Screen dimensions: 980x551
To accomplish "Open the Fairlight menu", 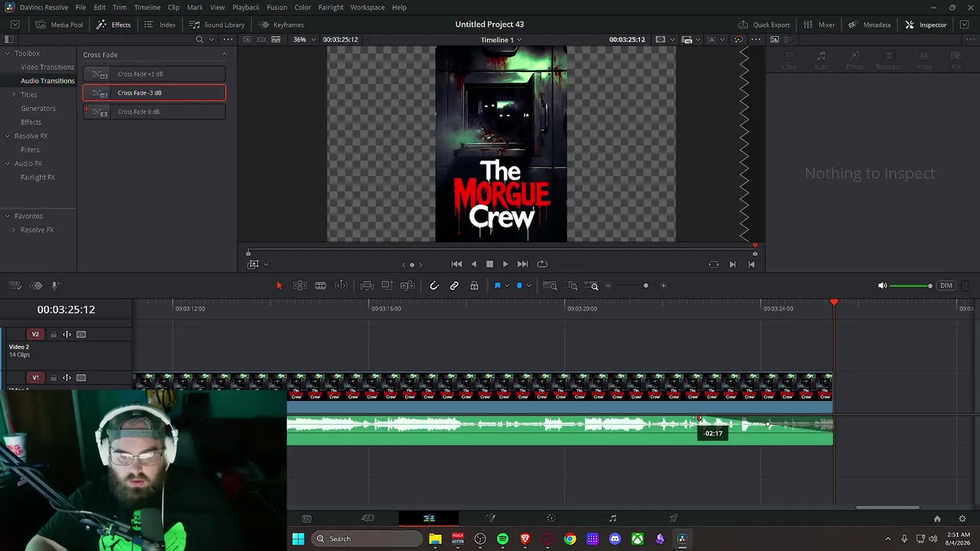I will (331, 8).
